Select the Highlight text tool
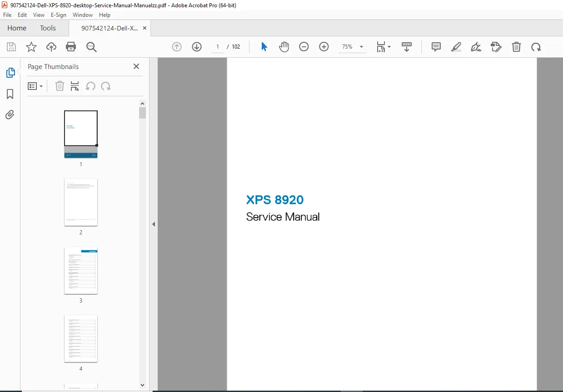Screen dimensions: 563x392 456,47
